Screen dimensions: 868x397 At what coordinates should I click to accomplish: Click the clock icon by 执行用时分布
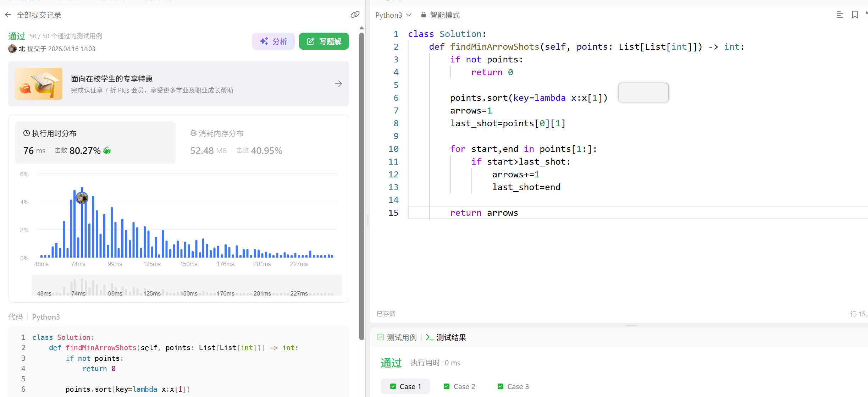[26, 133]
